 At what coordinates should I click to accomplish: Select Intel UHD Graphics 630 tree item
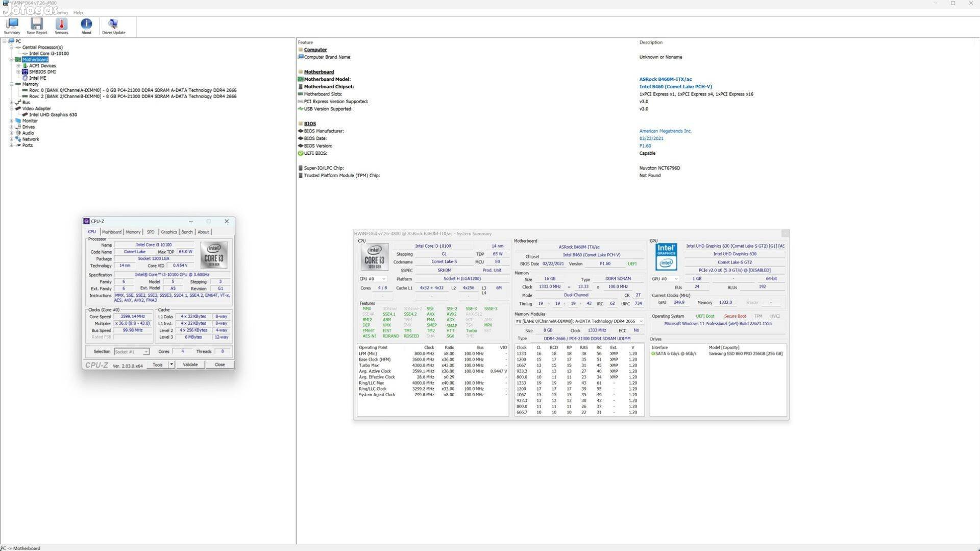tap(53, 115)
